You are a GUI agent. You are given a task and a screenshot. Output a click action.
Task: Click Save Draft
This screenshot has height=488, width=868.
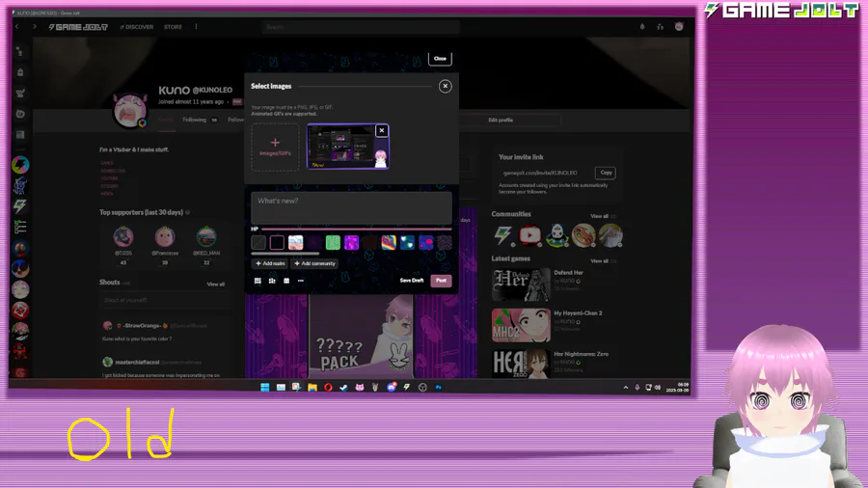(412, 281)
